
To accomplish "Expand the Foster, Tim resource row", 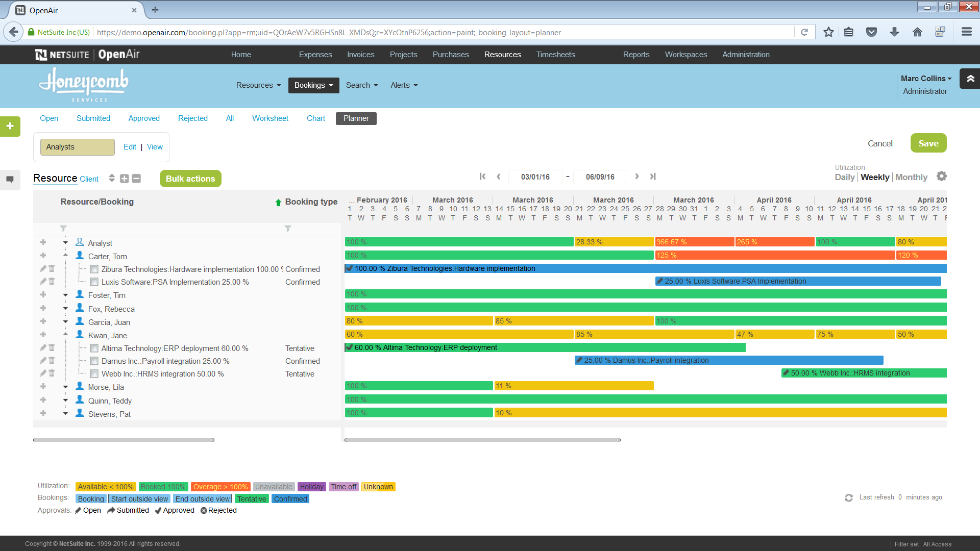I will tap(65, 295).
